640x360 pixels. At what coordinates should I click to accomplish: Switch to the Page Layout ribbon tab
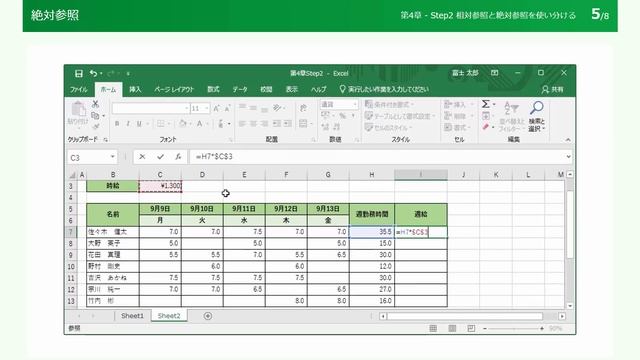(x=174, y=89)
